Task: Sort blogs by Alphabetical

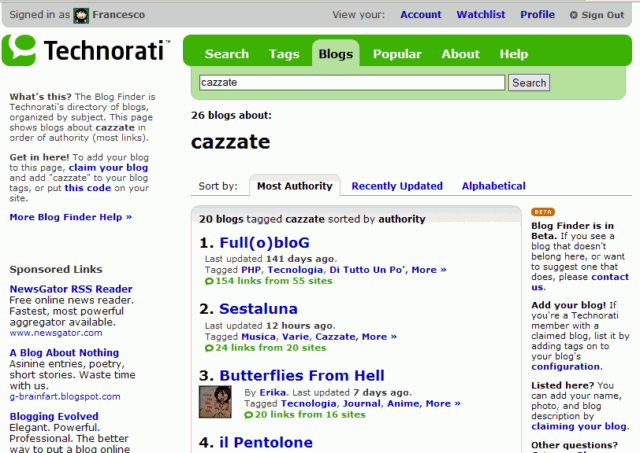Action: pyautogui.click(x=493, y=186)
